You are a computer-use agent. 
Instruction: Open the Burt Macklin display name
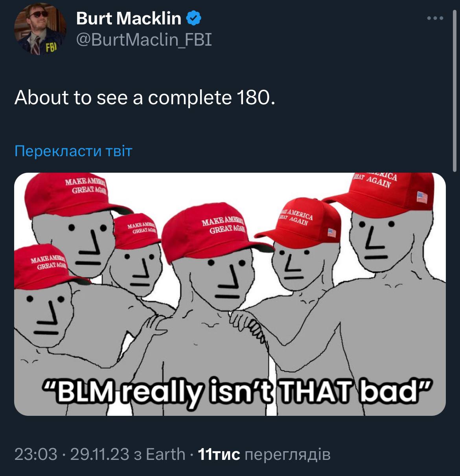pos(129,18)
